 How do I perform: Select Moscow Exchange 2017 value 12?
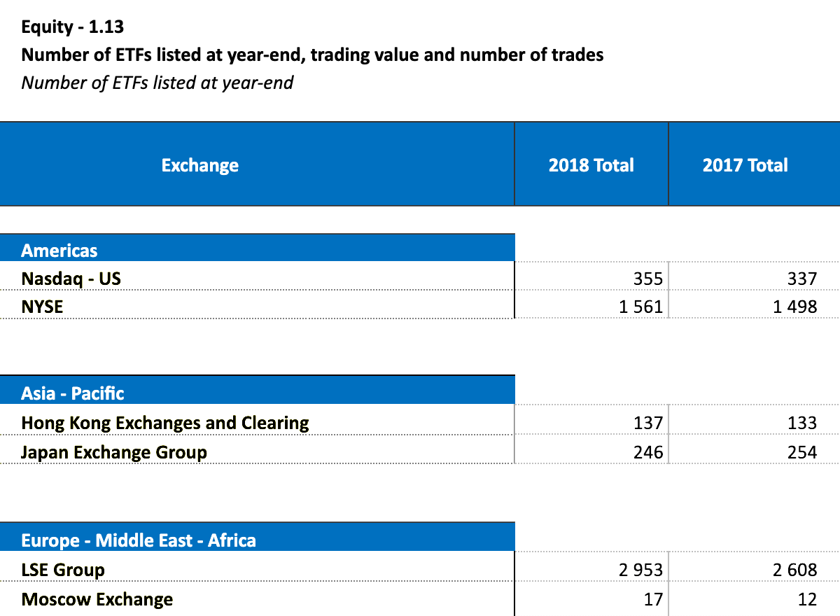pyautogui.click(x=806, y=599)
